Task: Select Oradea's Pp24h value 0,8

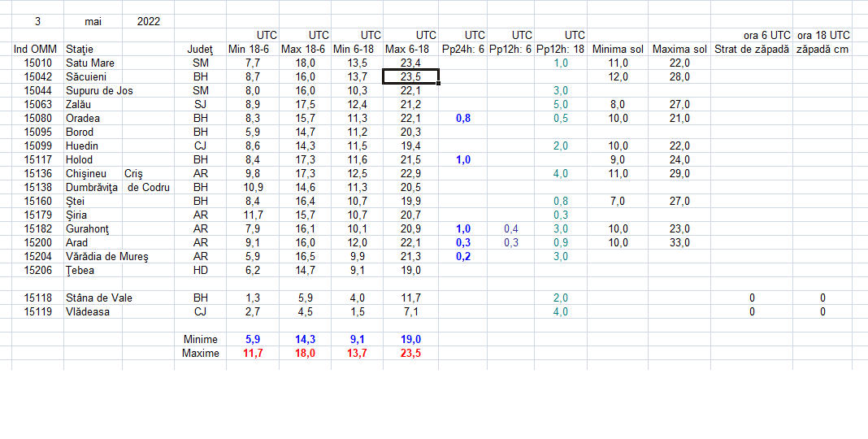Action: point(462,119)
